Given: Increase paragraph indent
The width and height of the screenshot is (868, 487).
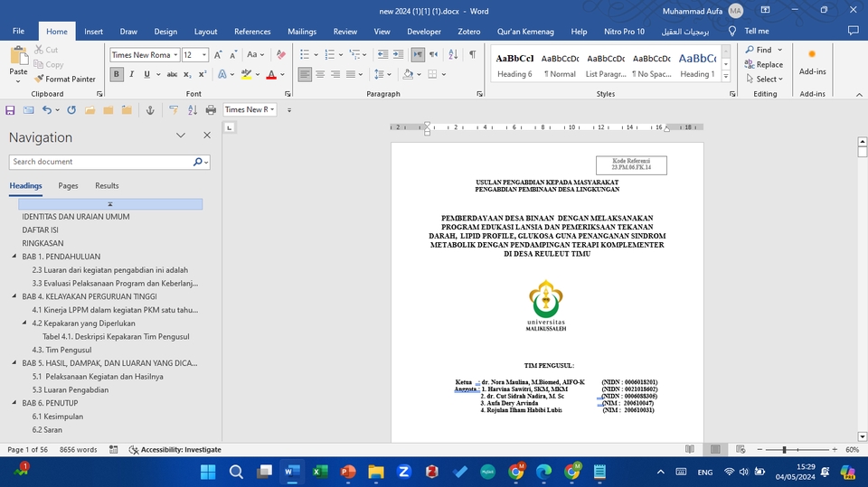Looking at the screenshot, I should click(398, 54).
